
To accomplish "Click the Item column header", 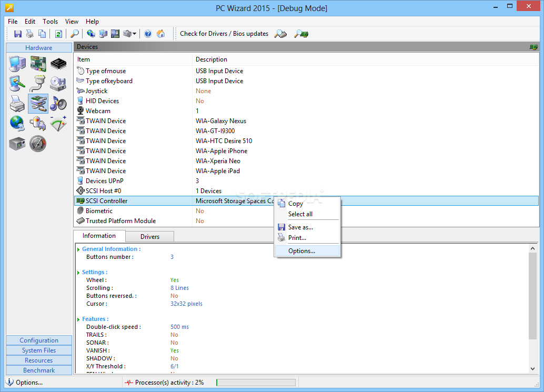I will pyautogui.click(x=134, y=59).
